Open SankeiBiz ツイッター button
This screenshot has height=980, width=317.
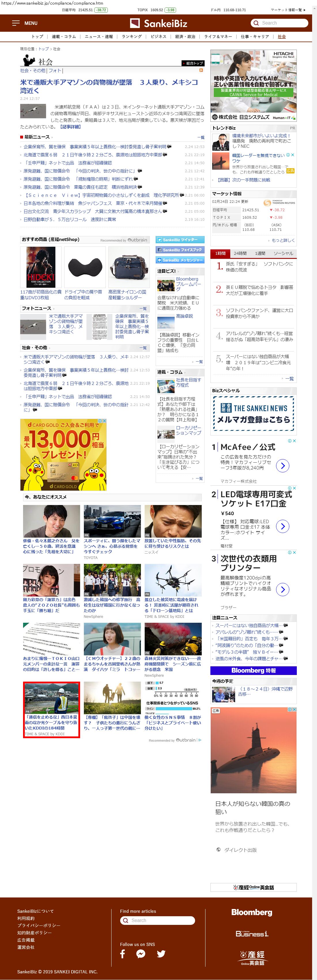coord(180,240)
